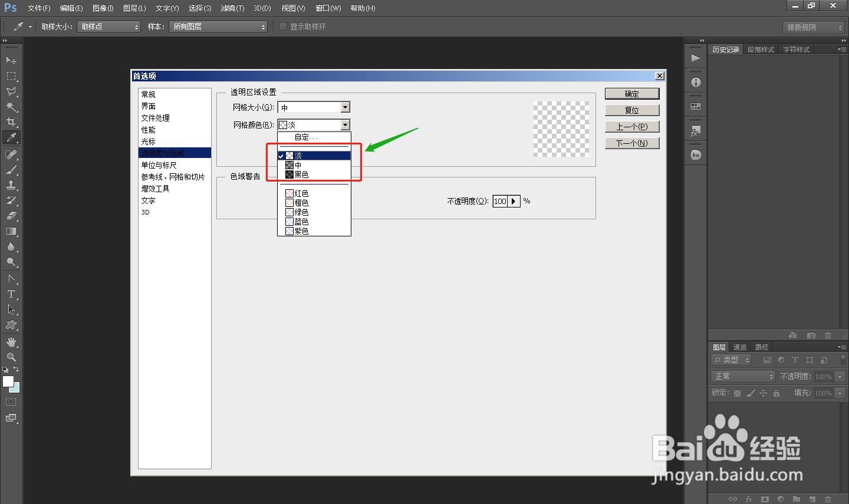Select the Clone Stamp tool
Image resolution: width=849 pixels, height=504 pixels.
pos(11,185)
